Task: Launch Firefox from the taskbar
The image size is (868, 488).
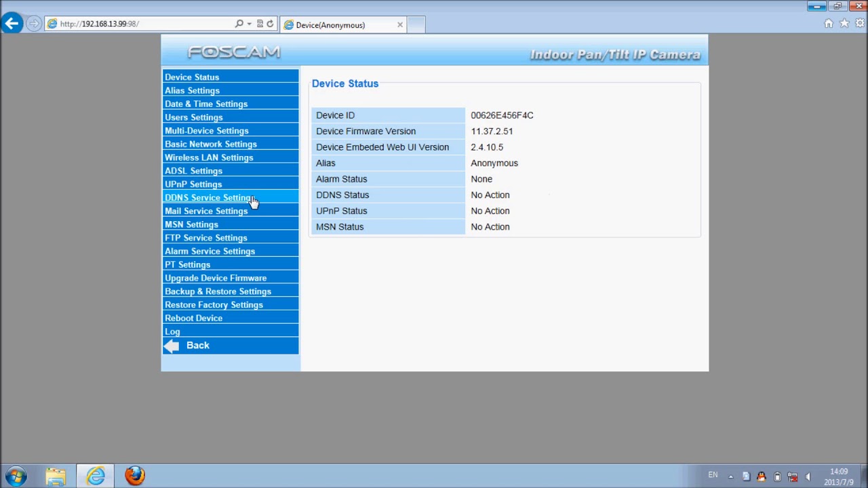Action: click(x=135, y=476)
